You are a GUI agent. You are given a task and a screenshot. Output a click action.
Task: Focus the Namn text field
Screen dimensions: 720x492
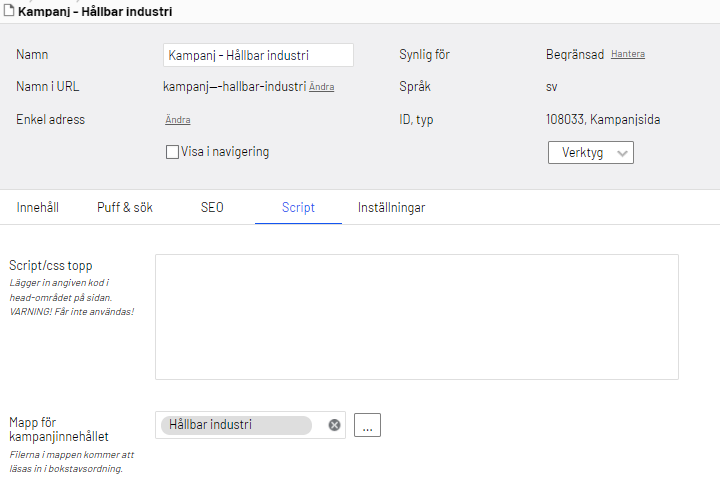[x=258, y=55]
